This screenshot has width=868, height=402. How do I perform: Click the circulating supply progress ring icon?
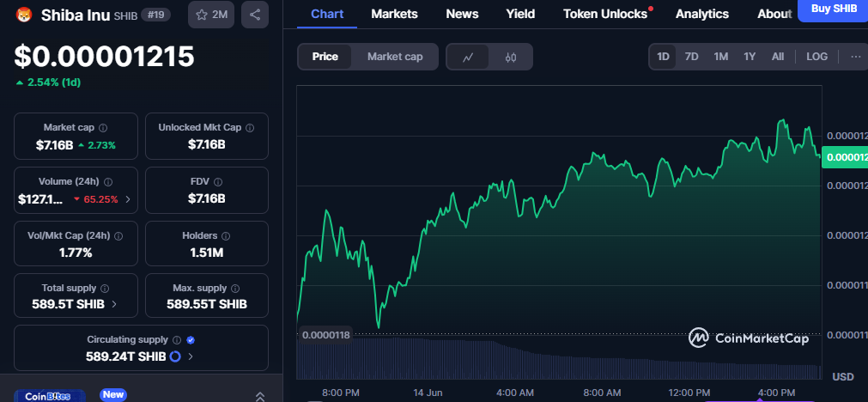175,356
